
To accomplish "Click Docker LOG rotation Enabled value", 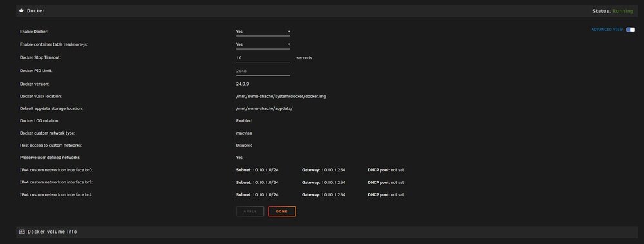I will click(x=243, y=121).
